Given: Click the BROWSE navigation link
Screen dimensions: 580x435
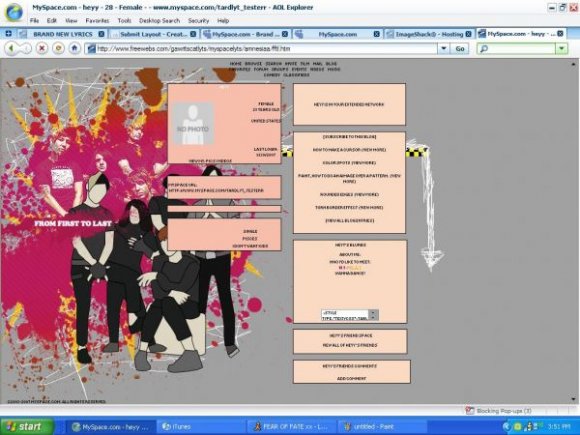Looking at the screenshot, I should 253,64.
